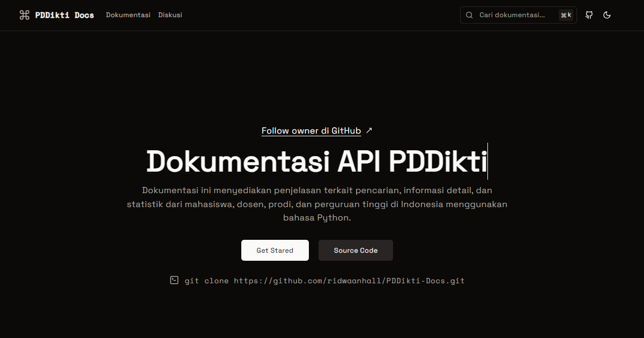Toggle dark mode with the moon button
Viewport: 644px width, 338px height.
(x=606, y=15)
